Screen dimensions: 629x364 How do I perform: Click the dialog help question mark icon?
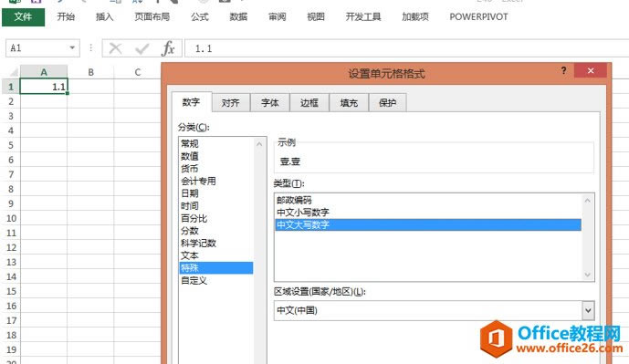click(563, 71)
